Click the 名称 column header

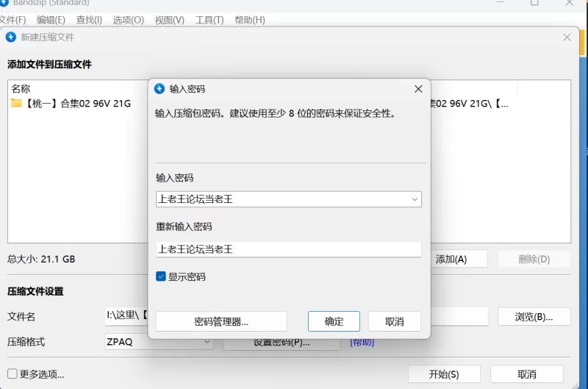[21, 89]
